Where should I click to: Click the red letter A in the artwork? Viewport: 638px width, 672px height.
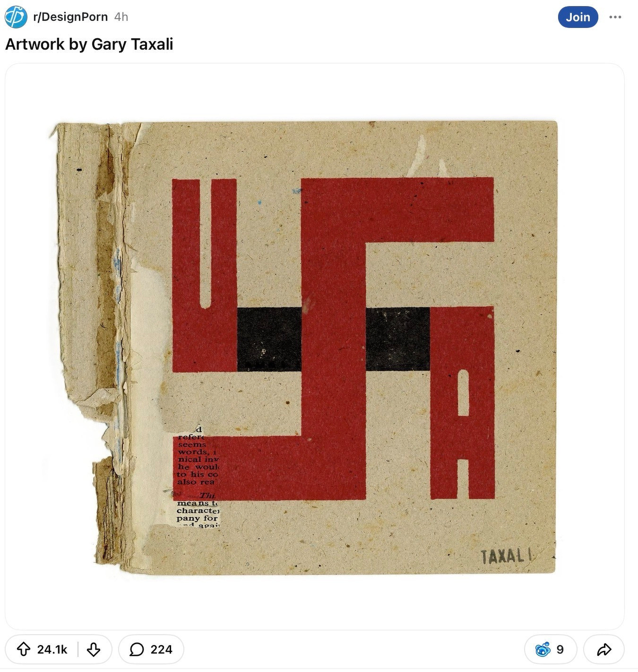462,403
